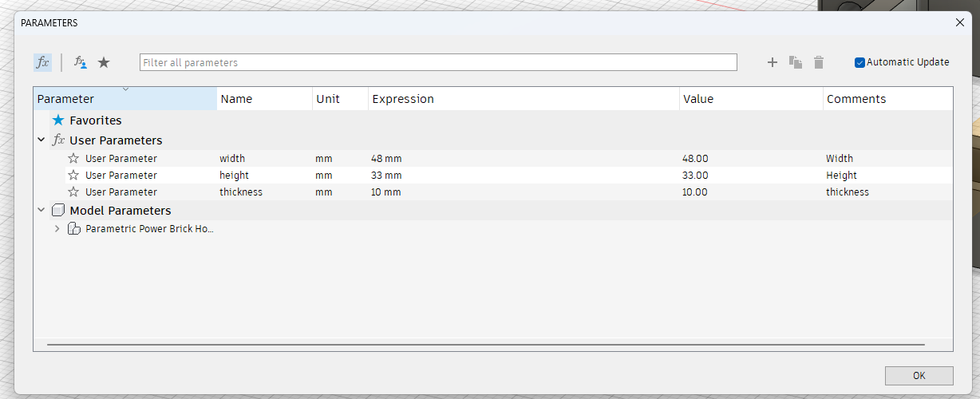Expand the Parametric Power Brick node

[57, 229]
